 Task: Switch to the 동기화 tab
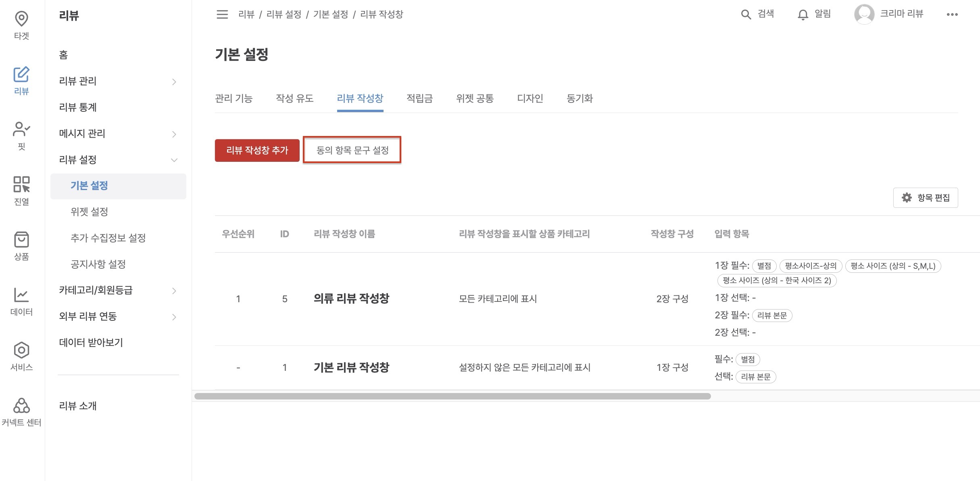pos(580,98)
